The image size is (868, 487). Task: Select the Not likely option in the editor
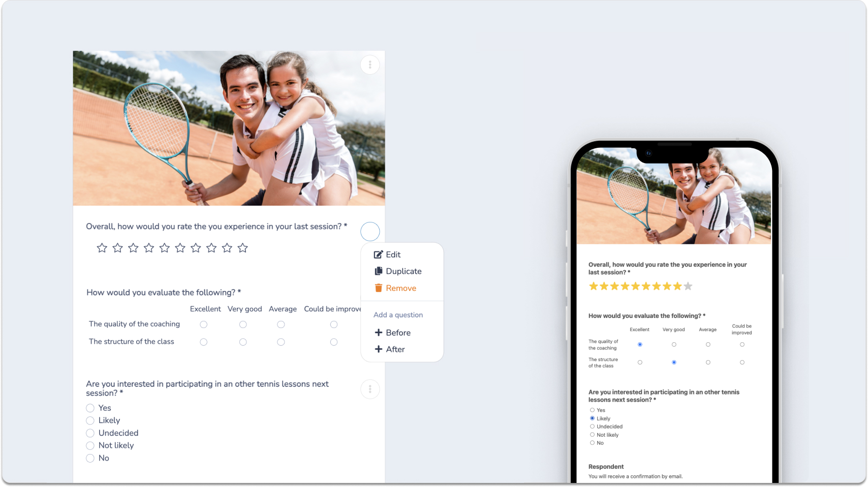coord(90,446)
